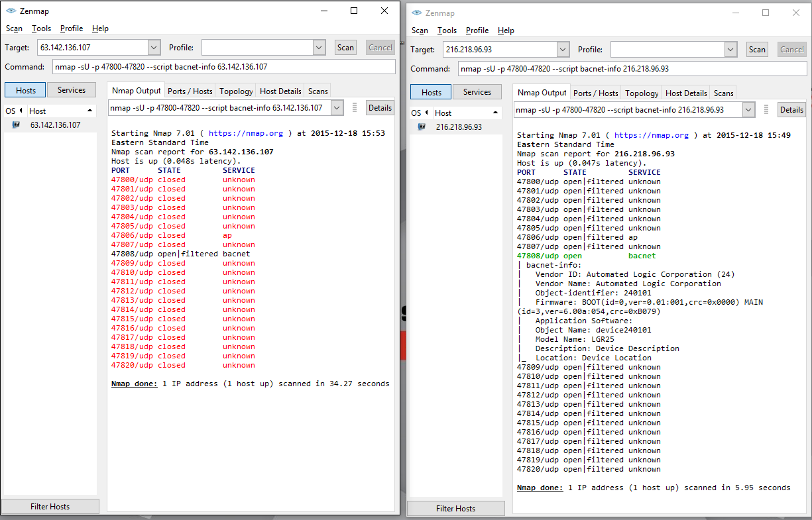Click Details button in right window
This screenshot has width=812, height=520.
pos(792,110)
